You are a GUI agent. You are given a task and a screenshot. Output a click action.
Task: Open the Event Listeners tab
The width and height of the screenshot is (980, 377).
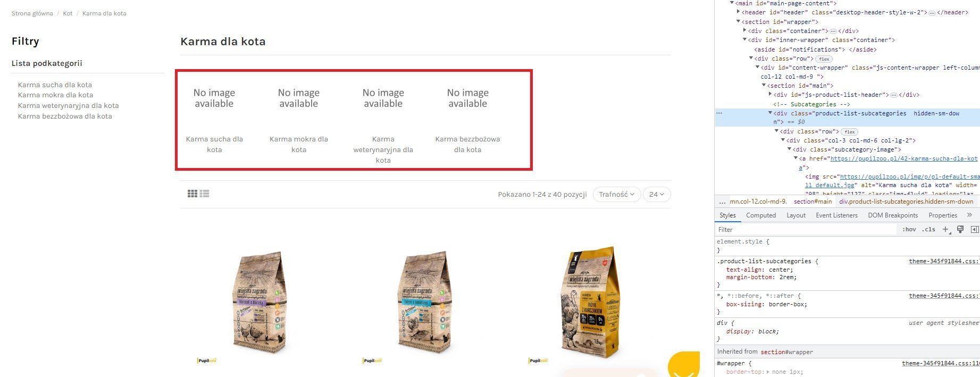pyautogui.click(x=836, y=215)
